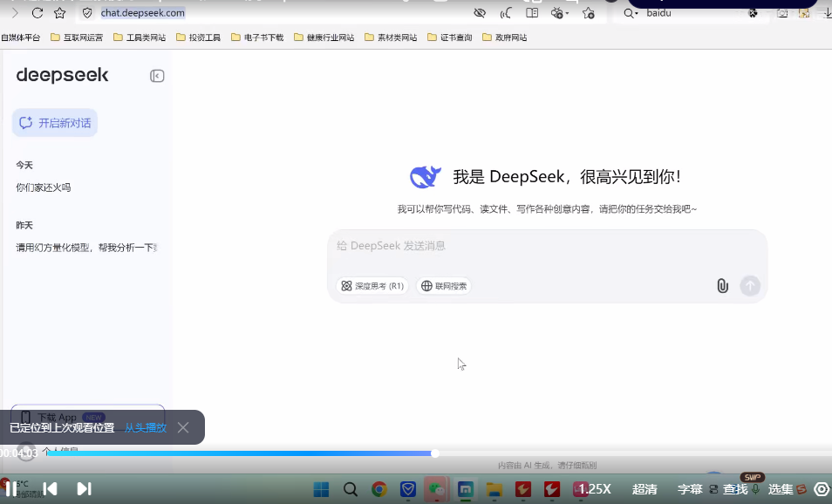Image resolution: width=832 pixels, height=504 pixels.
Task: Send the message with the up-arrow button
Action: (750, 286)
